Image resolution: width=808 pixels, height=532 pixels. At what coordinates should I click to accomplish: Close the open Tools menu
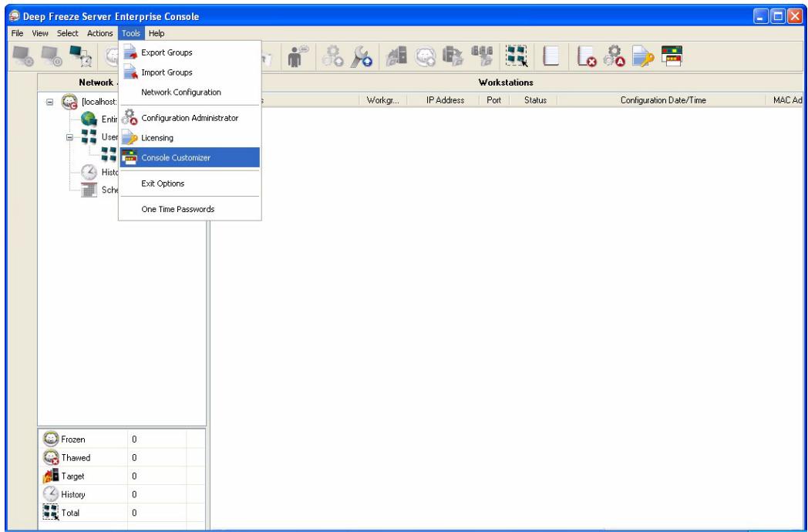tap(131, 33)
